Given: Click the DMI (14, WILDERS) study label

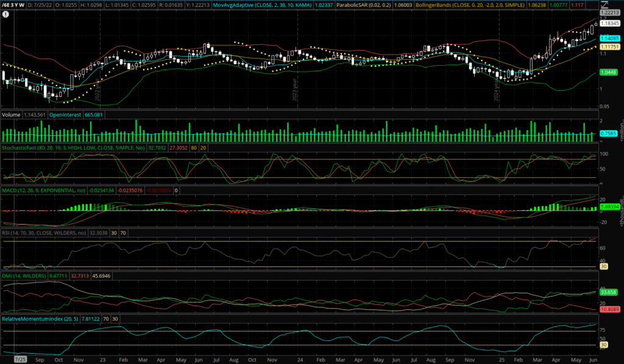Looking at the screenshot, I should coord(24,276).
